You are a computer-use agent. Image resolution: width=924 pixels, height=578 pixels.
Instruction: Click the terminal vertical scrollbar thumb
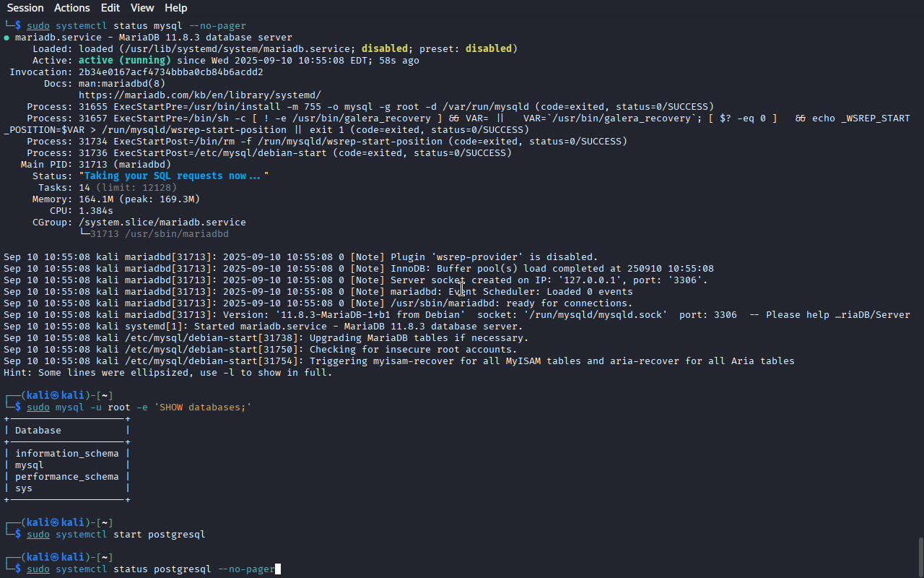pos(920,556)
